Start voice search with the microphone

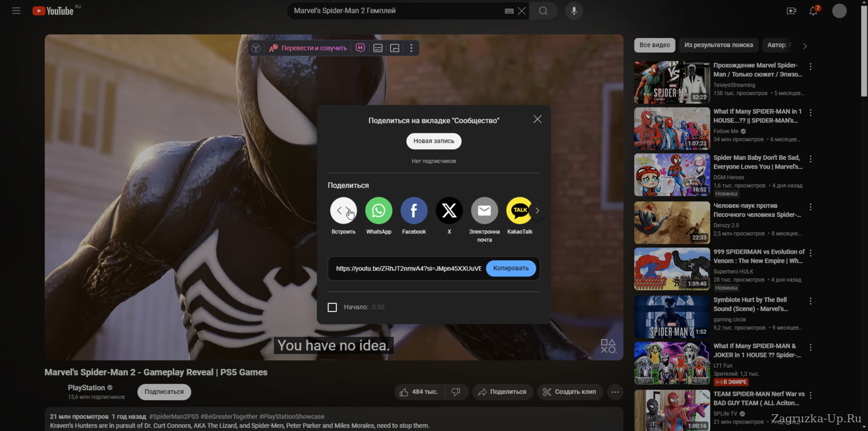pos(573,11)
